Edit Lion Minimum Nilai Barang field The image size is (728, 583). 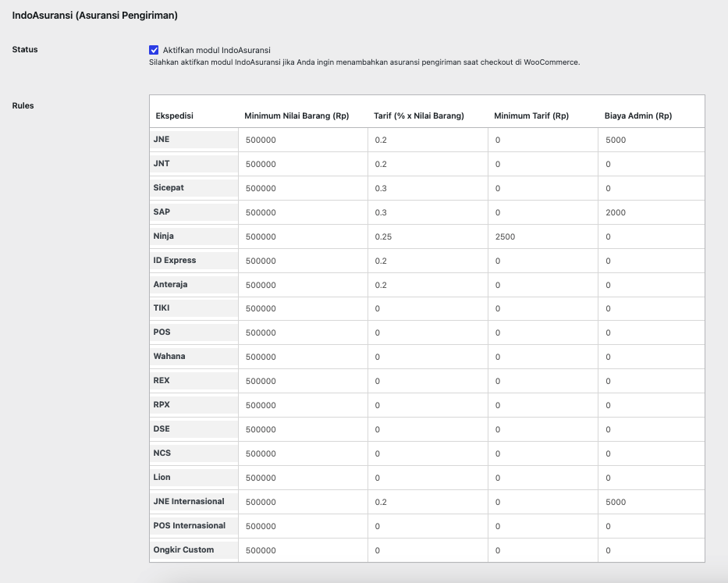coord(304,478)
